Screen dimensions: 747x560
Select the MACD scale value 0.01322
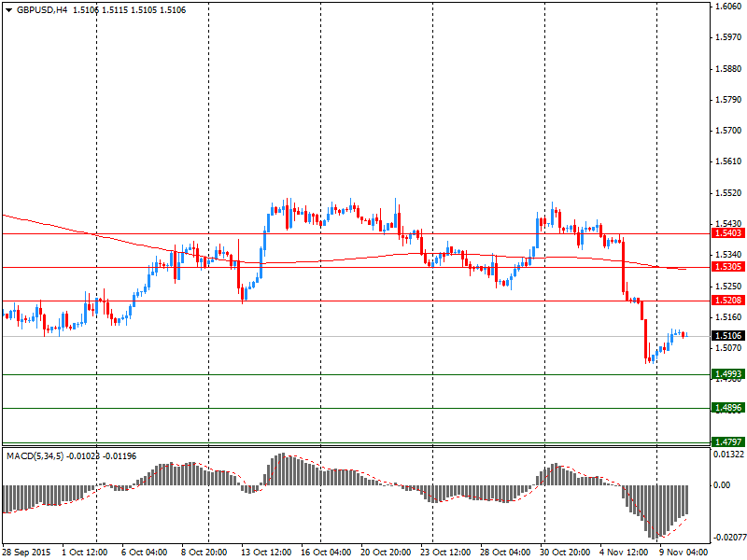click(x=728, y=455)
